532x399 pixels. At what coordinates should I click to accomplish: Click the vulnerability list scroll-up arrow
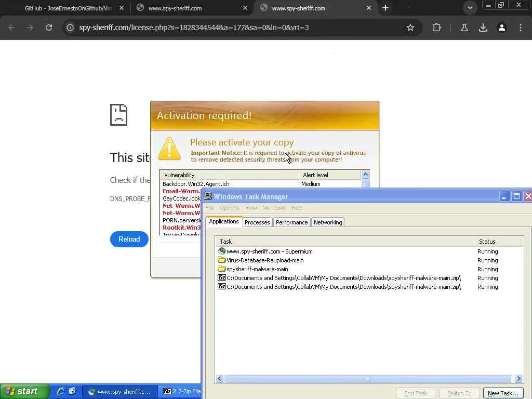365,175
